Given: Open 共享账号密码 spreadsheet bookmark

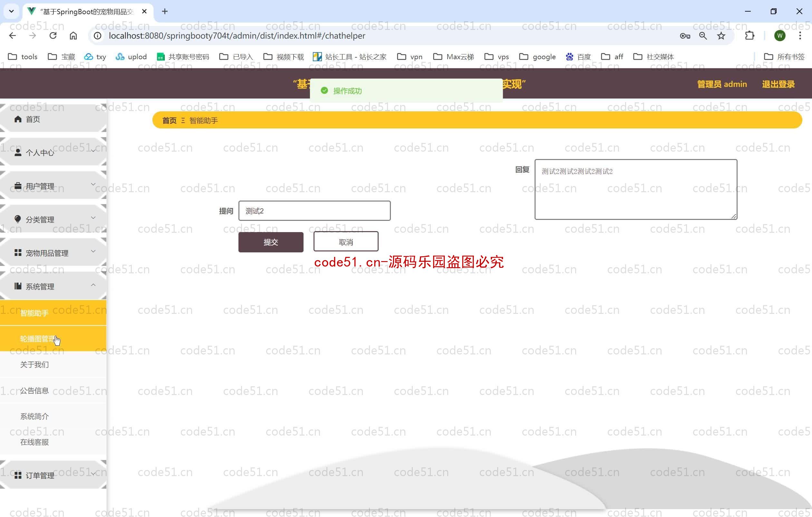Looking at the screenshot, I should [183, 57].
